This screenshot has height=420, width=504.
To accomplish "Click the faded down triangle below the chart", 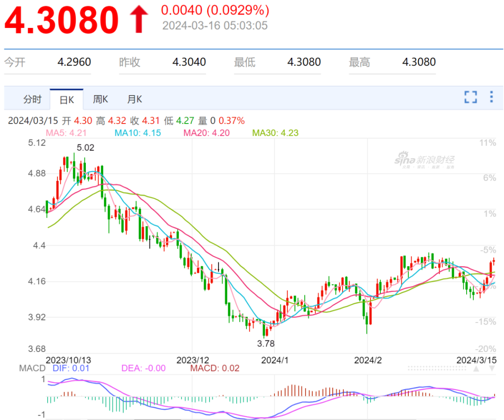I will click(492, 369).
